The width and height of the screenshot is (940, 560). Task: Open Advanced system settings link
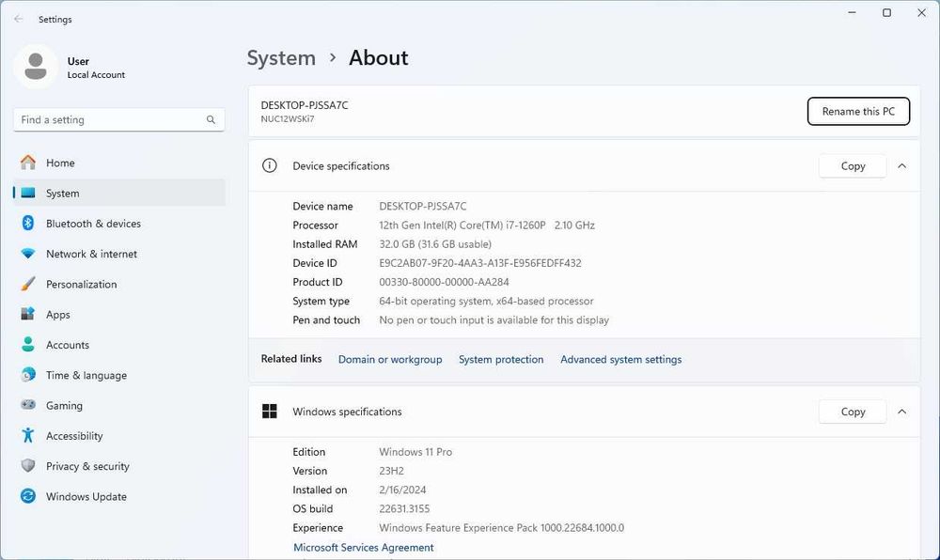[621, 359]
